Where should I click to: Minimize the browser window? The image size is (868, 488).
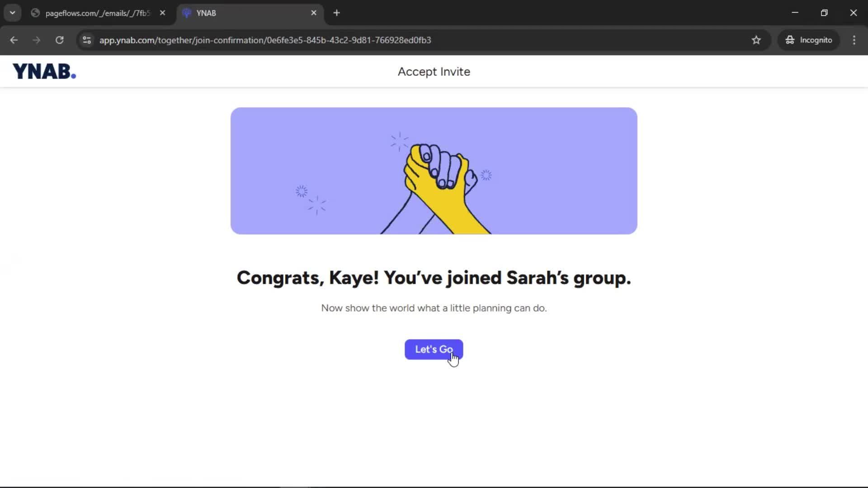coord(795,13)
